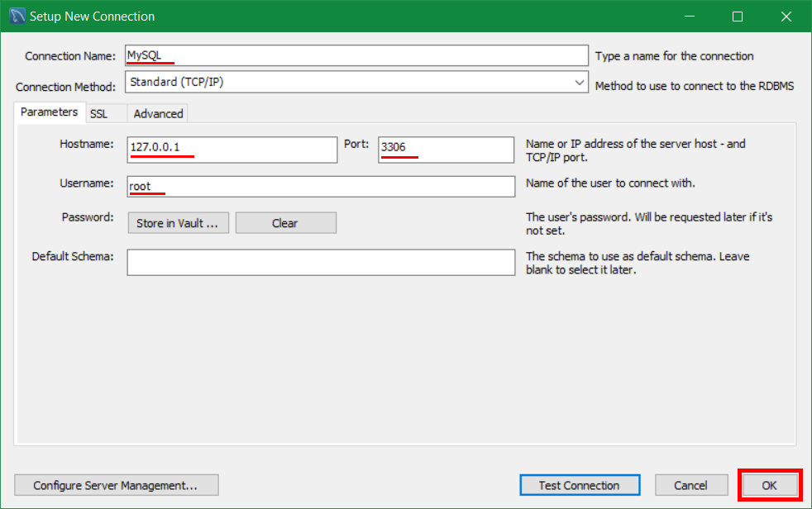Click the hint starting 'The schema to use'
Viewport: 812px width, 509px height.
click(638, 263)
